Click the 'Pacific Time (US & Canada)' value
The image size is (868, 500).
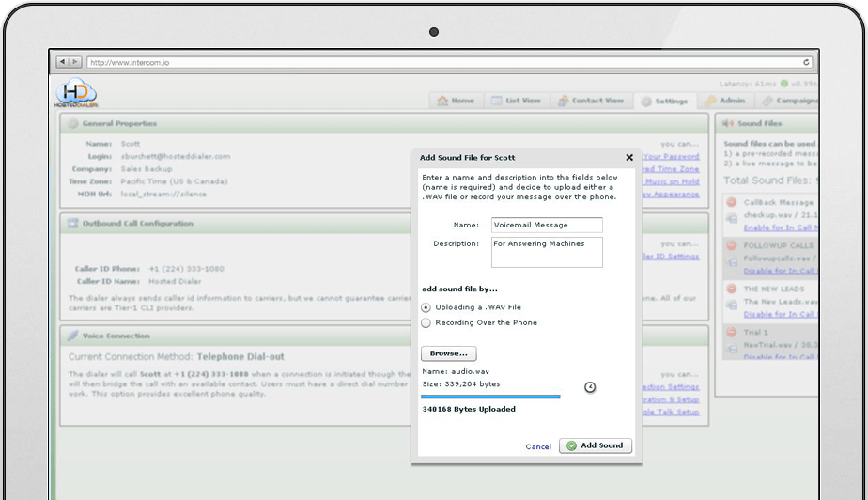pos(174,181)
